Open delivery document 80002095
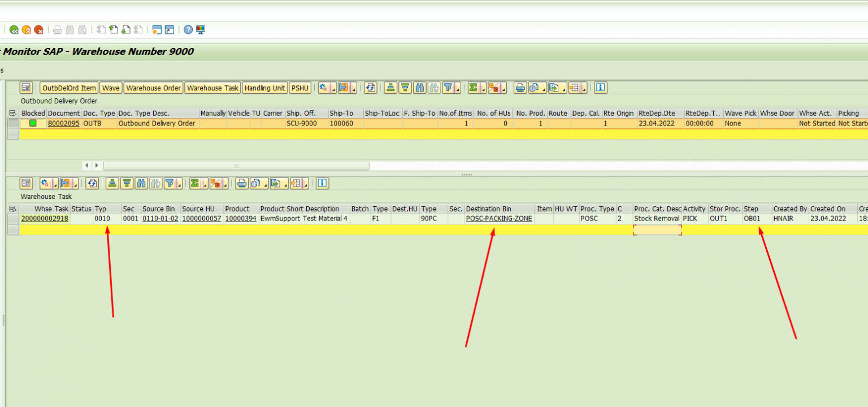The width and height of the screenshot is (868, 407). 64,123
